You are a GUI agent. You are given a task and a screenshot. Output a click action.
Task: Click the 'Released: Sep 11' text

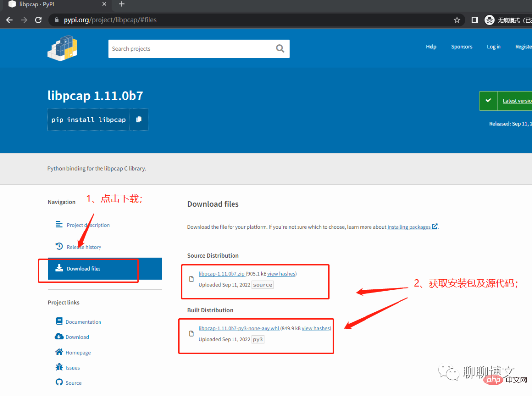click(x=510, y=124)
